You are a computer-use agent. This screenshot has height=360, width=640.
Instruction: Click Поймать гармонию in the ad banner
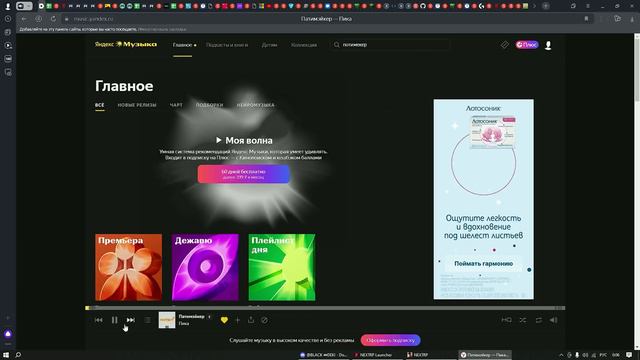[484, 264]
